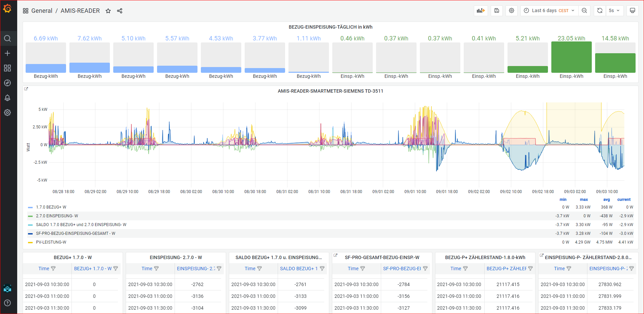Open the Grafana home logo
Image resolution: width=644 pixels, height=314 pixels.
(7, 8)
